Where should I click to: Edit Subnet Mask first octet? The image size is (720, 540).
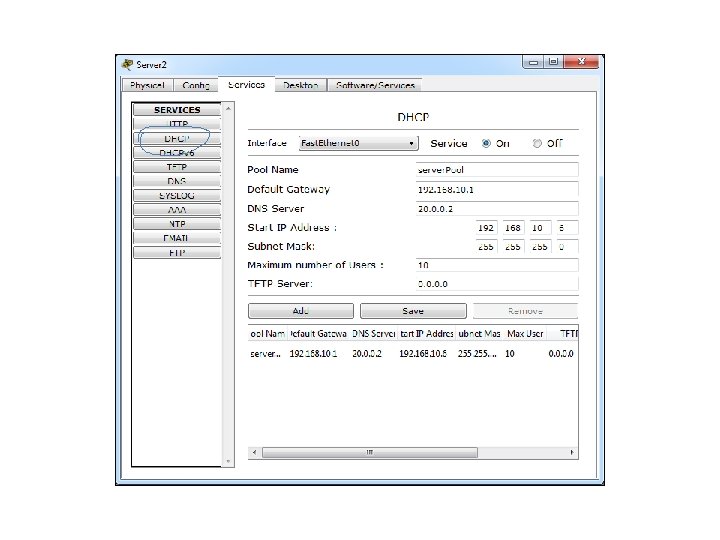[x=486, y=247]
